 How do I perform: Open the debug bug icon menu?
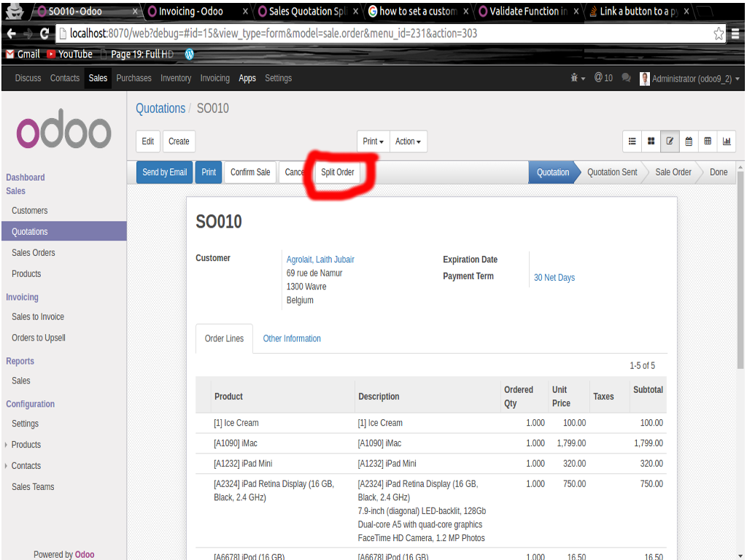577,78
